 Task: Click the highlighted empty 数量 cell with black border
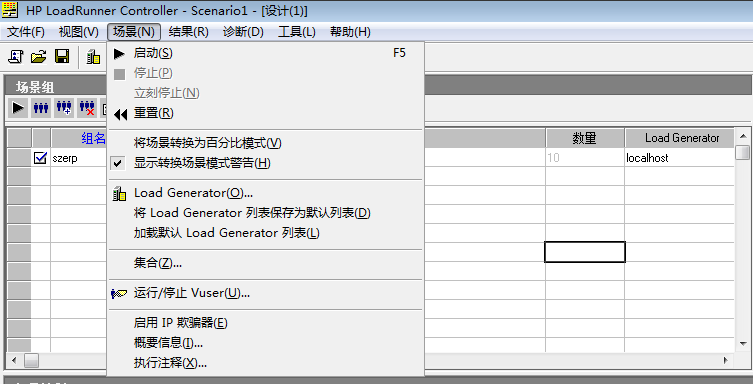[584, 252]
